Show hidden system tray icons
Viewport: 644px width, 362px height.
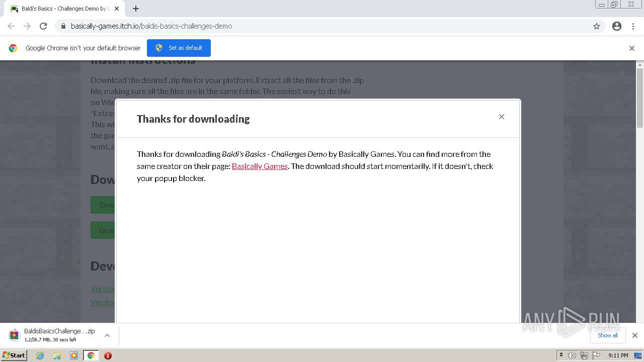tap(561, 355)
